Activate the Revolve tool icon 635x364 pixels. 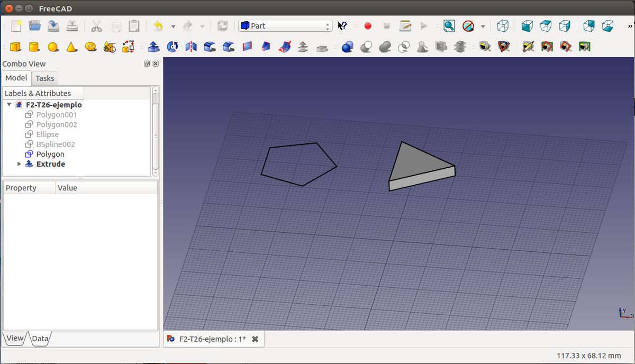(x=172, y=47)
